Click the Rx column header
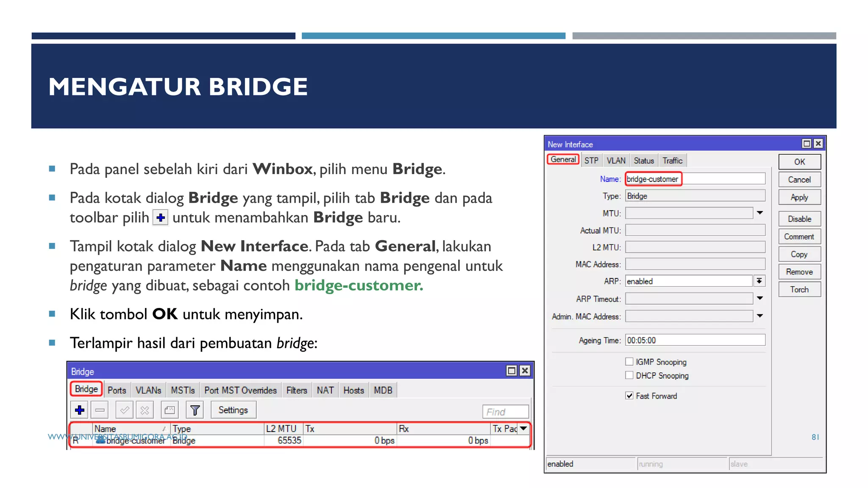The image size is (868, 488). coord(444,429)
